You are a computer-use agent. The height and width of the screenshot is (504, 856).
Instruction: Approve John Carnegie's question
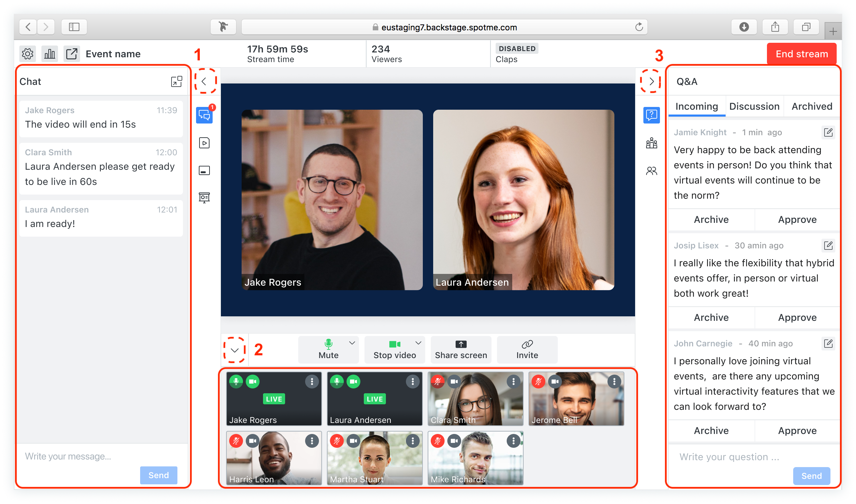[x=797, y=431]
